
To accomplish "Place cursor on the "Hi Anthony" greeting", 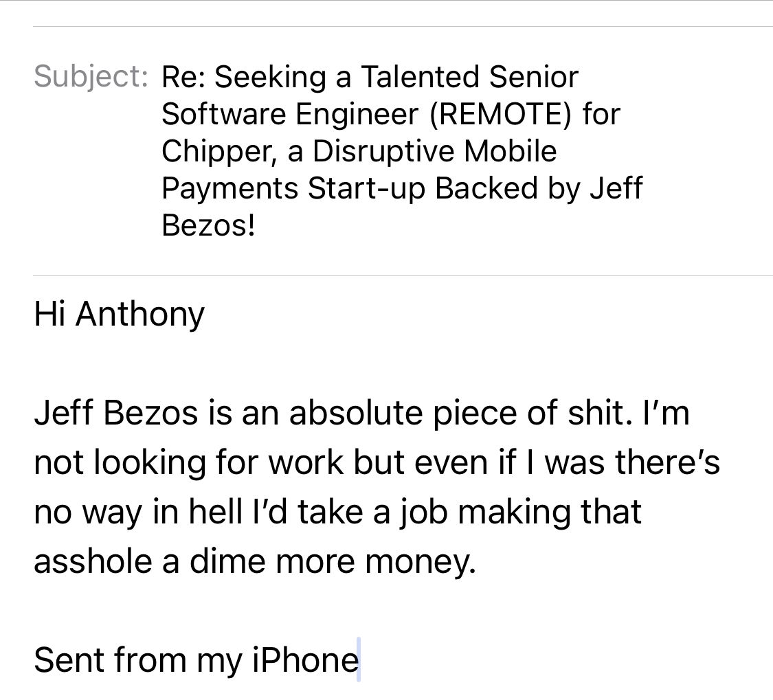I will click(x=119, y=315).
